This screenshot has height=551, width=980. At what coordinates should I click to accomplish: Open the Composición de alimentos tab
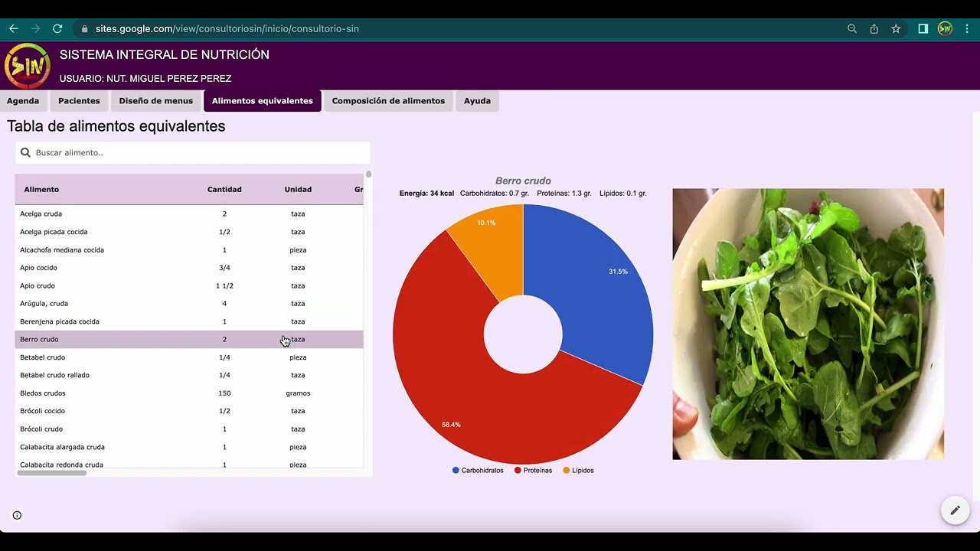tap(388, 101)
